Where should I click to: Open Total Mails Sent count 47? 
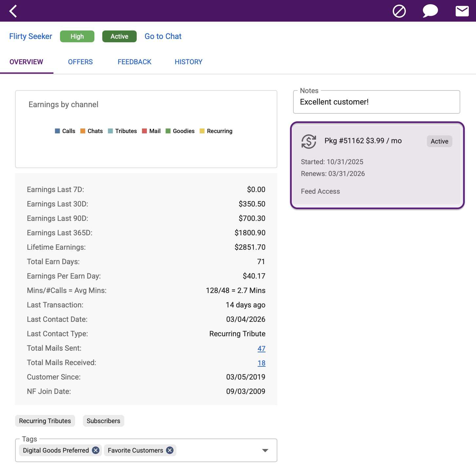[261, 348]
